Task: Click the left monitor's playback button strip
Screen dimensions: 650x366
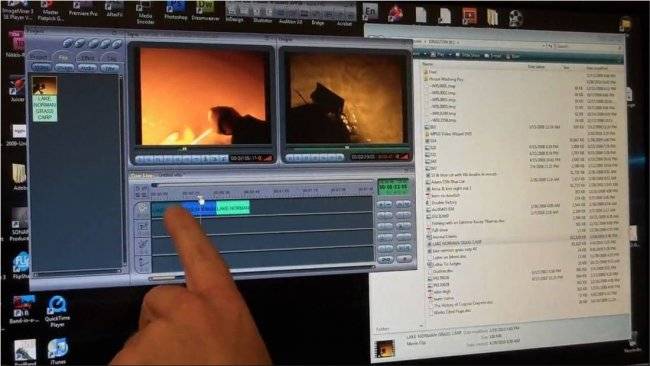Action: (x=181, y=159)
